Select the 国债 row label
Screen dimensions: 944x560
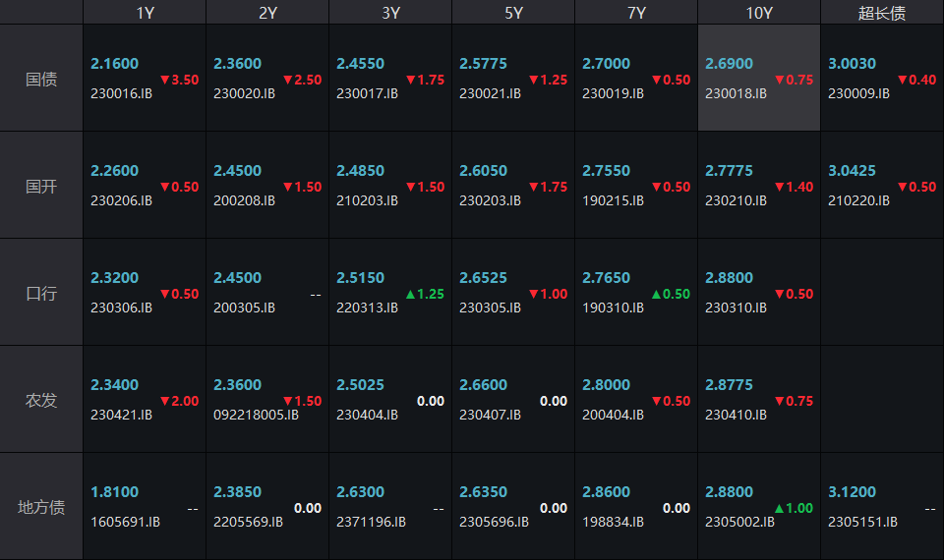[41, 79]
